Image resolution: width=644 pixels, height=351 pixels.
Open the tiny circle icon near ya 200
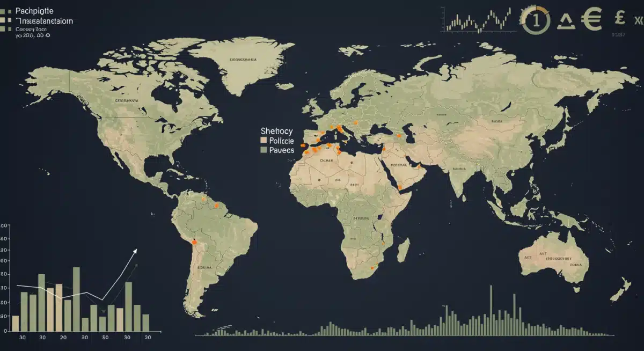click(x=48, y=35)
